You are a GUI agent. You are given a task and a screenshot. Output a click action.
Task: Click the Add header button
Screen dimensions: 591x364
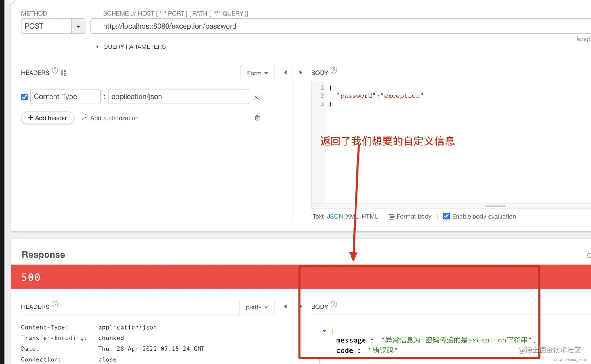48,118
